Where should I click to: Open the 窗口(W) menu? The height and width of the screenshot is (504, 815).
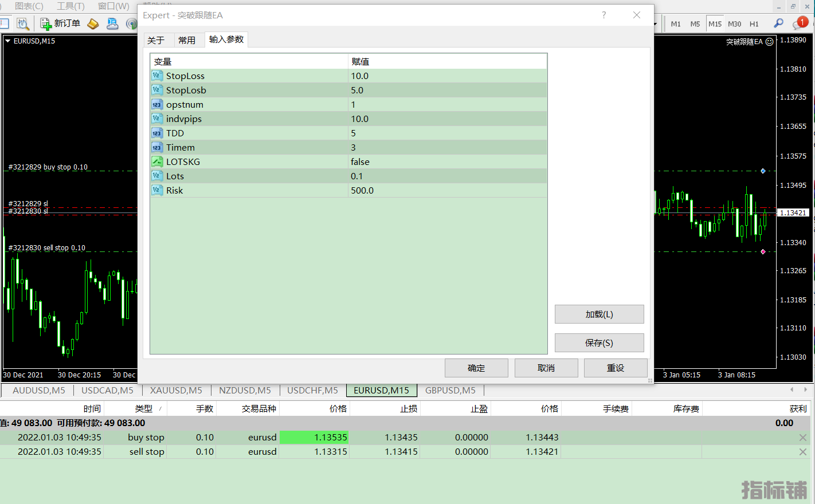(x=113, y=6)
